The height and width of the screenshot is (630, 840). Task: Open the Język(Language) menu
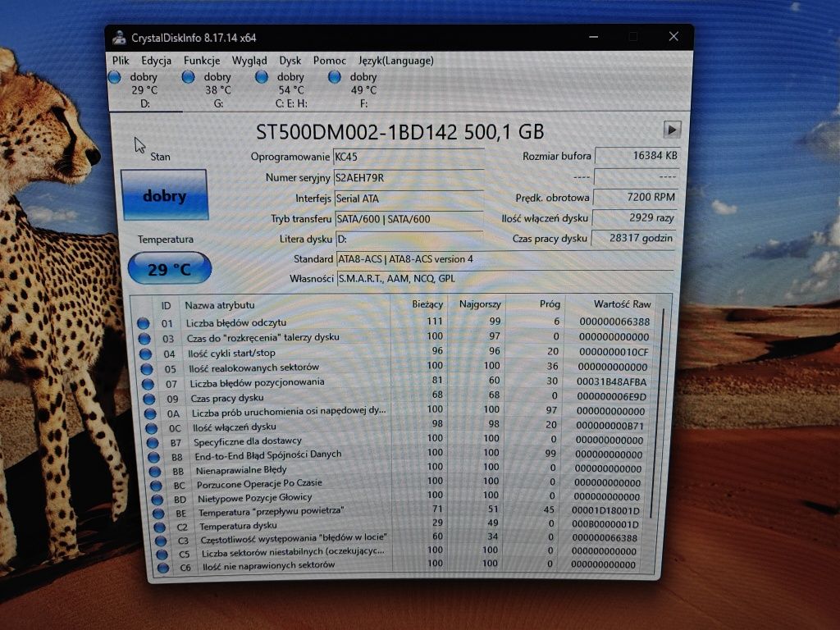coord(396,61)
